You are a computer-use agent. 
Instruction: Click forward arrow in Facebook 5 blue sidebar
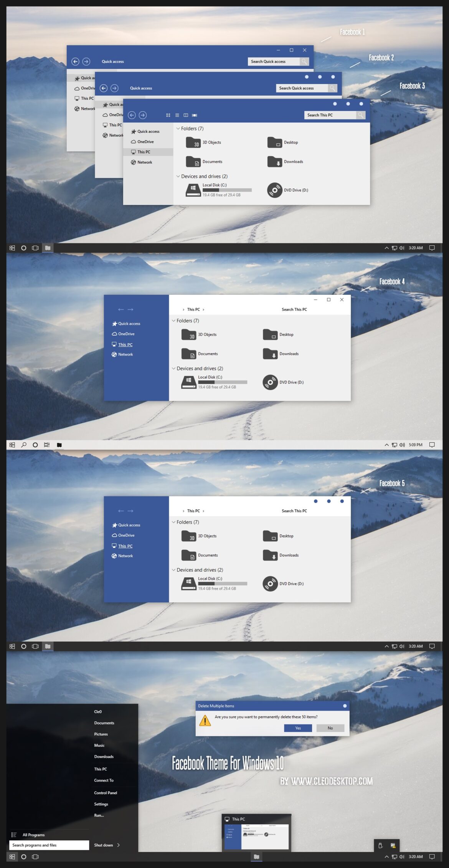tap(130, 511)
